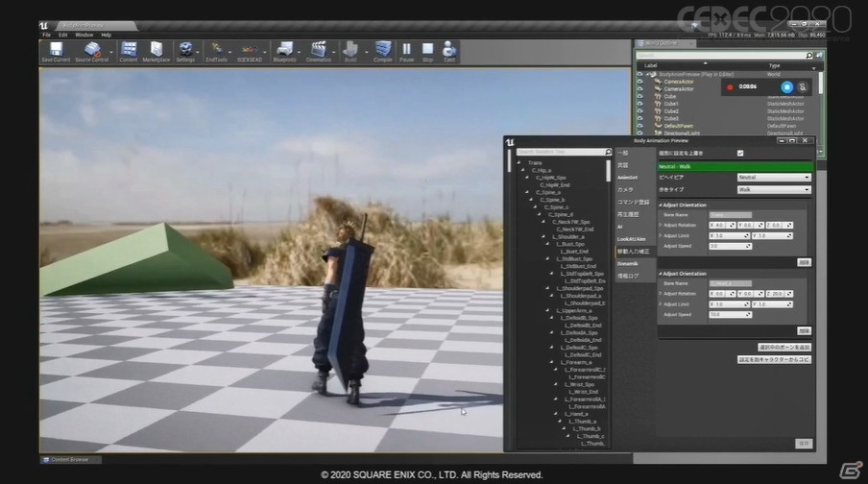
Task: Toggle visibility eye of DefaultPawn row
Action: (639, 126)
